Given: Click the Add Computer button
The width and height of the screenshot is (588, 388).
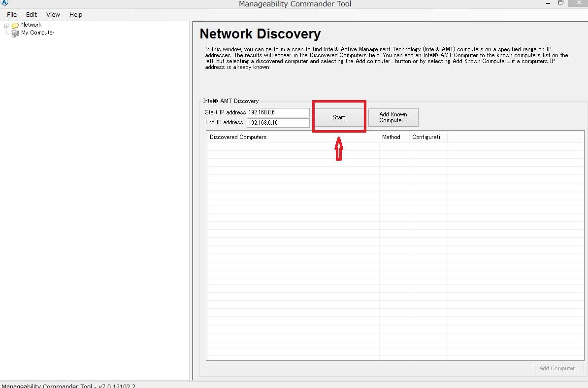Looking at the screenshot, I should (x=559, y=368).
